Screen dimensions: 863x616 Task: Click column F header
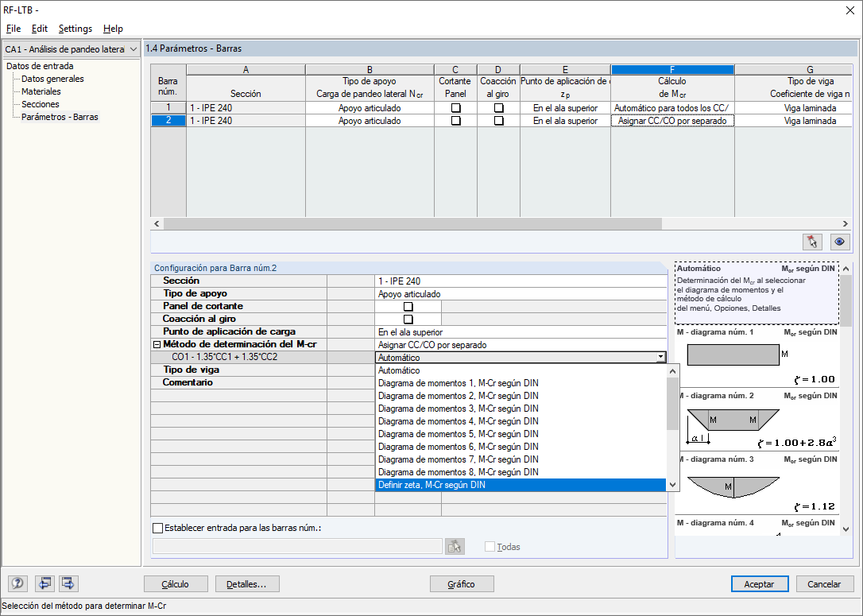(672, 69)
